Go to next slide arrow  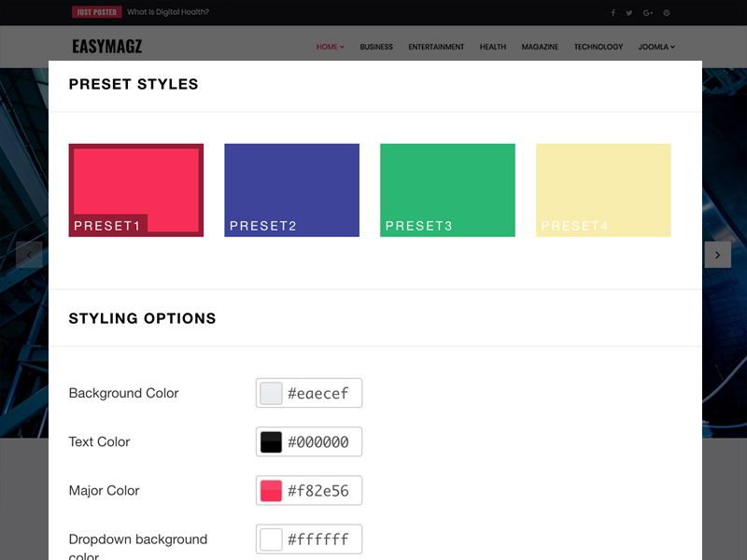click(717, 255)
